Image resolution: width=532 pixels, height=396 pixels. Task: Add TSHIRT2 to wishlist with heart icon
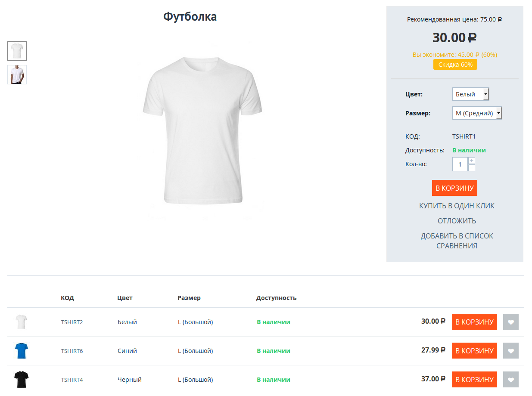pyautogui.click(x=510, y=322)
